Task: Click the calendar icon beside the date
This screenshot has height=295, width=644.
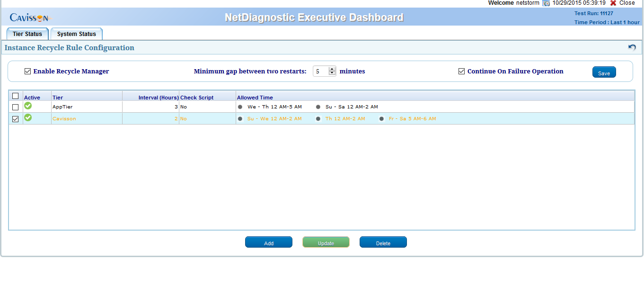Action: 546,3
